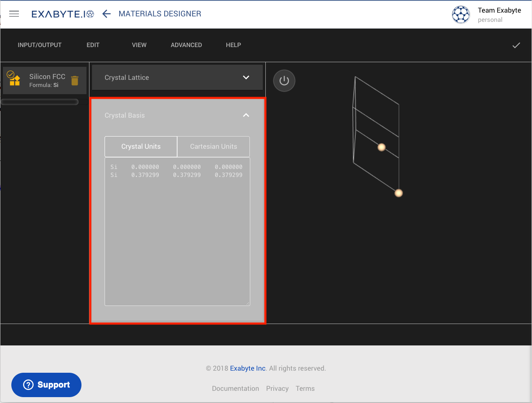Click the back arrow beside Materials Designer

[107, 14]
